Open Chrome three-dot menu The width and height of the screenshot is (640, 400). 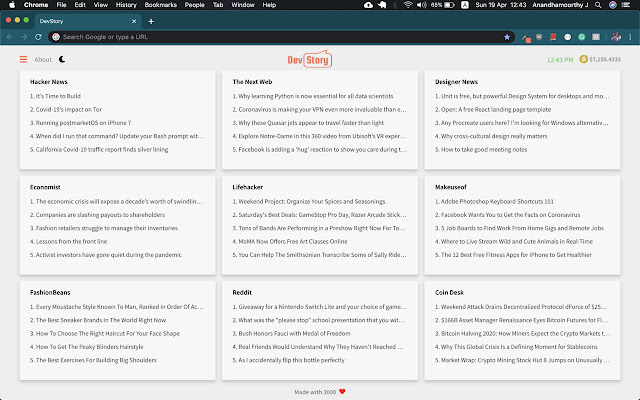pos(630,37)
